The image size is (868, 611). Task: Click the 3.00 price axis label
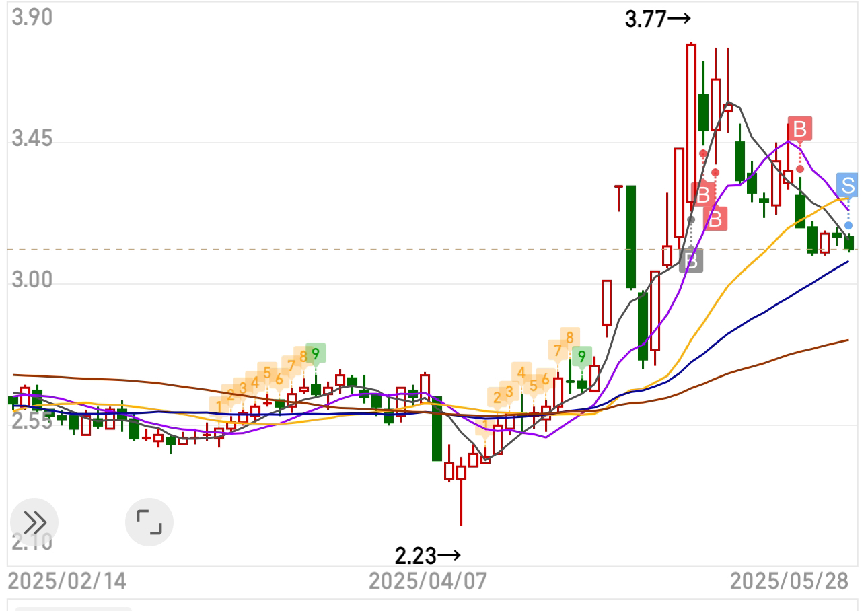[32, 280]
